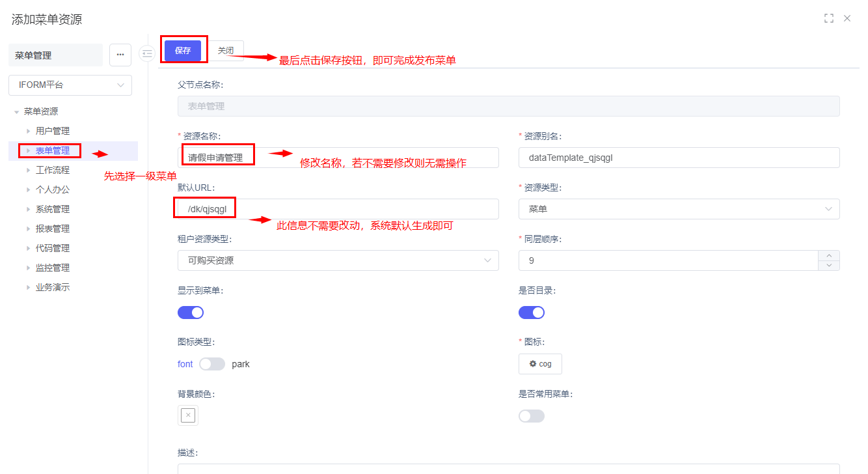Open the IFORM平台 dropdown
Screen dimensions: 868x474
(x=70, y=85)
